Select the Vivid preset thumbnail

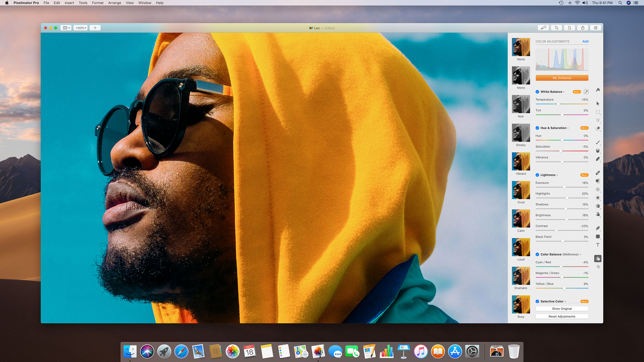521,190
